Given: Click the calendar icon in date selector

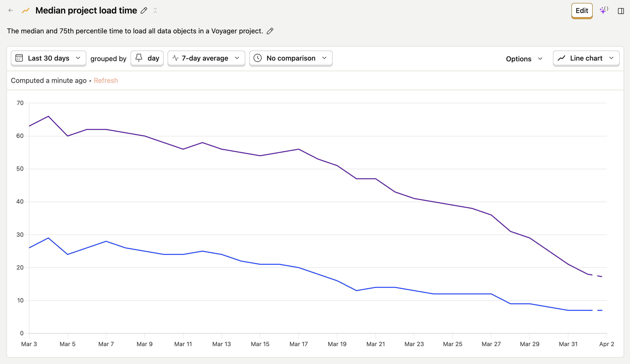Looking at the screenshot, I should 19,58.
